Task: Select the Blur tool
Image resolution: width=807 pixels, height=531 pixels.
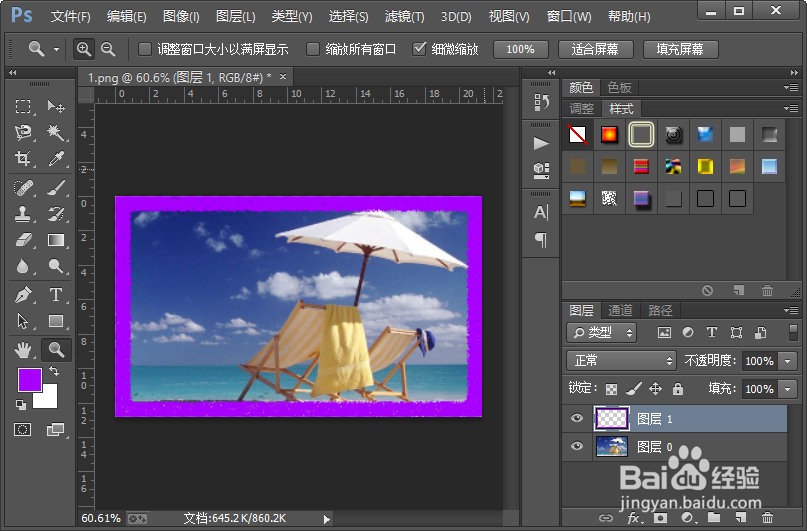Action: (x=23, y=266)
